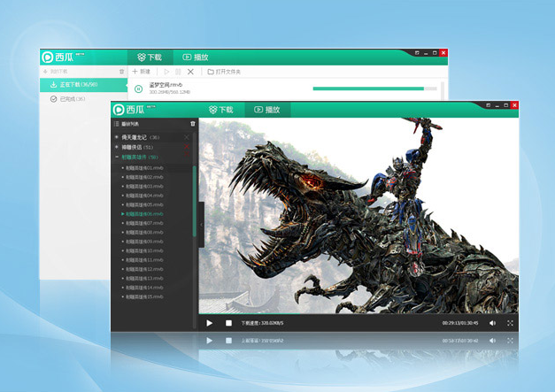Click the video seek progress bar
Image resolution: width=555 pixels, height=392 pixels.
click(358, 314)
